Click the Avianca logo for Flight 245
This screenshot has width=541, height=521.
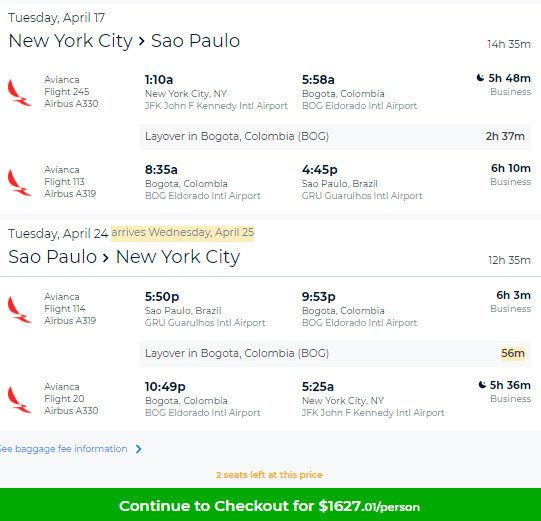click(19, 92)
